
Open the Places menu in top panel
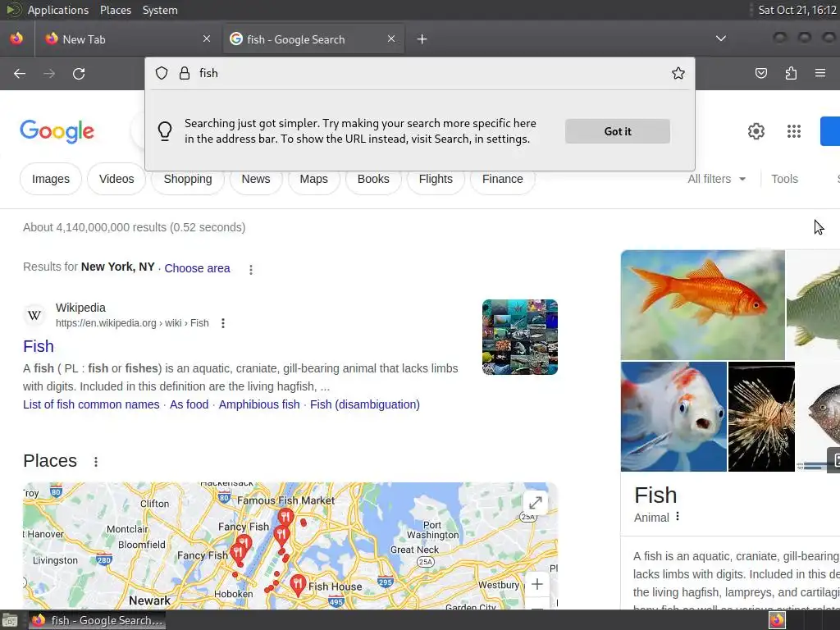[116, 10]
